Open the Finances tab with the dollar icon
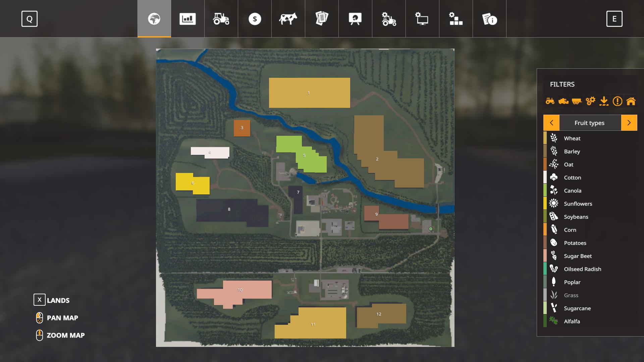Screen dimensions: 644x362 coord(255,19)
